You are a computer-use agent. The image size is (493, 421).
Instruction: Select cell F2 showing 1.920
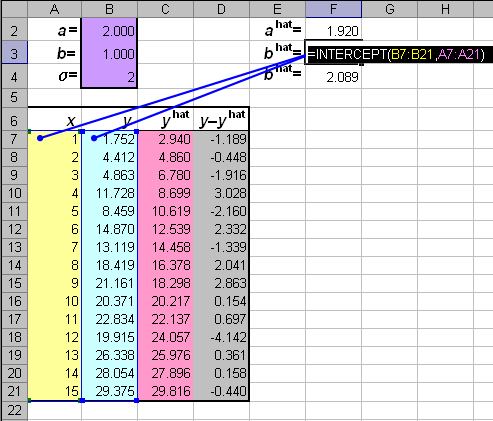(333, 31)
